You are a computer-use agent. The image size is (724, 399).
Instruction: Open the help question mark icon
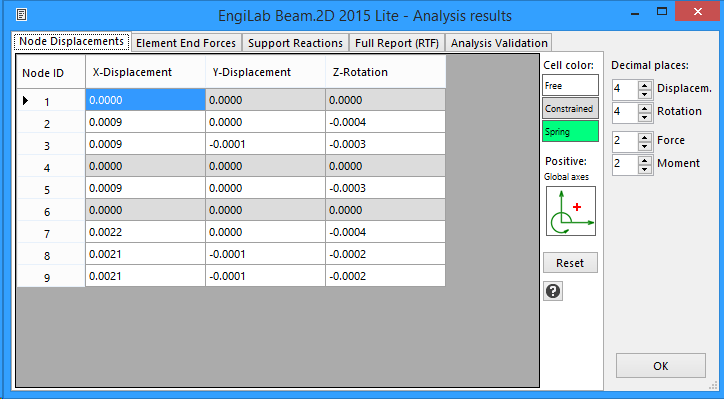(x=553, y=291)
